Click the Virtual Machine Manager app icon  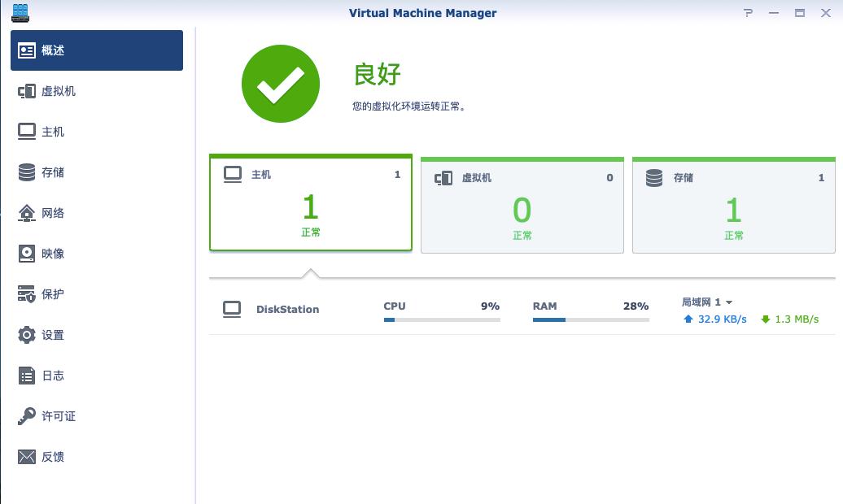coord(20,13)
